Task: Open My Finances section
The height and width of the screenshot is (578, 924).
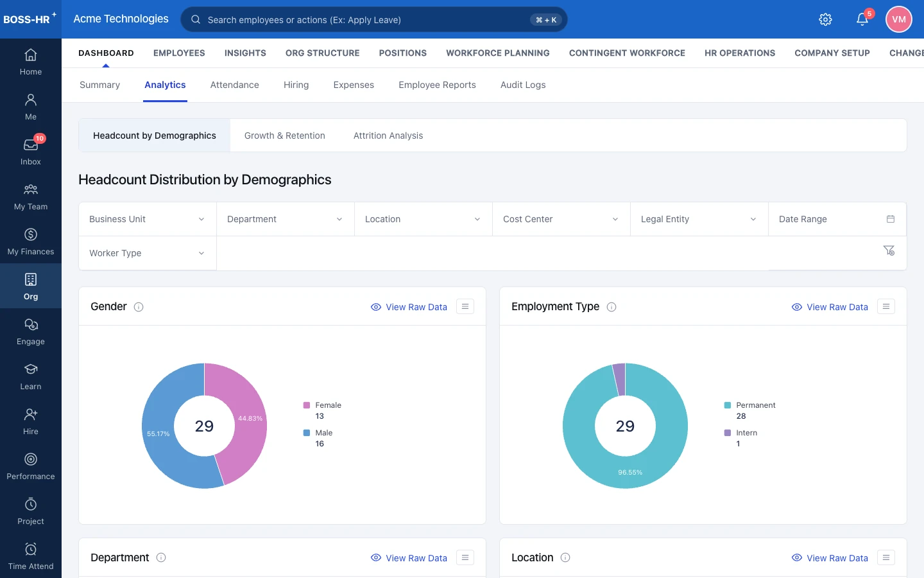Action: [31, 242]
